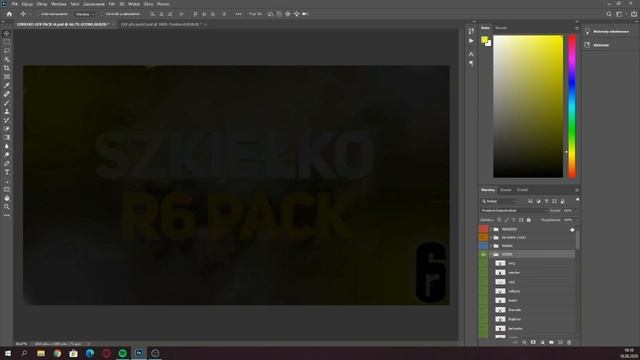Select the Brush tool
Viewport: 640px width, 360px height.
point(7,103)
